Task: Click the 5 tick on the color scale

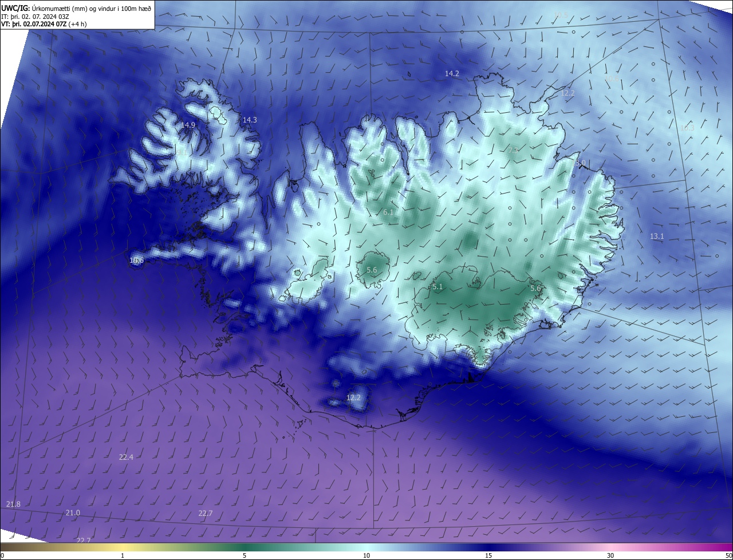Action: click(x=245, y=555)
